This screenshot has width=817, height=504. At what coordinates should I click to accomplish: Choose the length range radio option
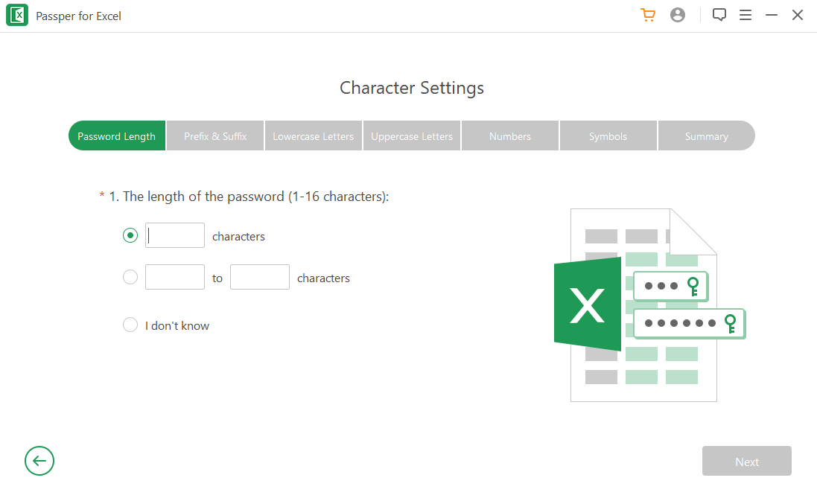tap(130, 277)
